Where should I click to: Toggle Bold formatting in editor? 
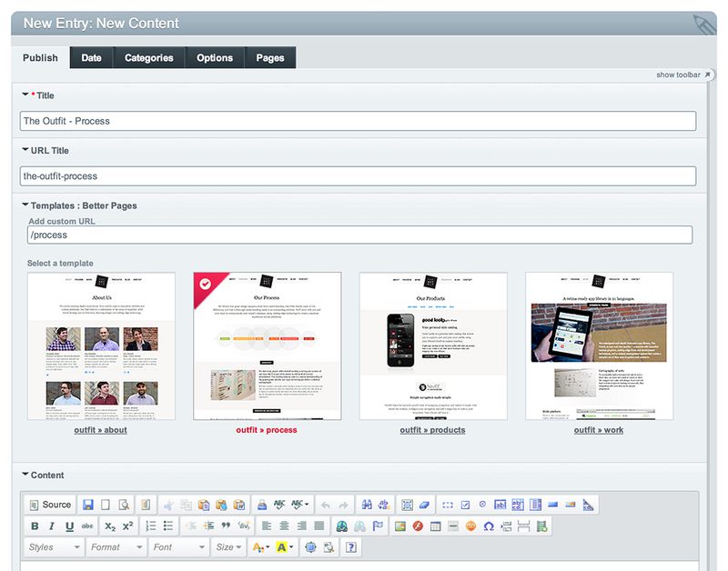point(35,526)
